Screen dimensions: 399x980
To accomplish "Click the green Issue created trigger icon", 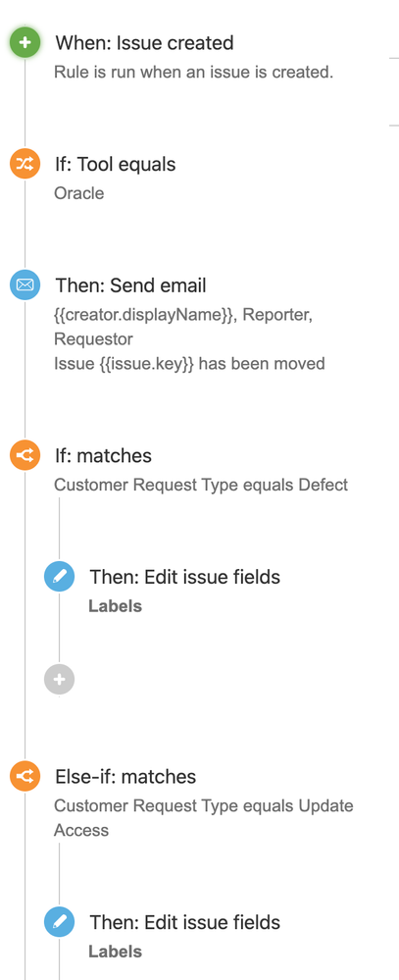I will 25,42.
